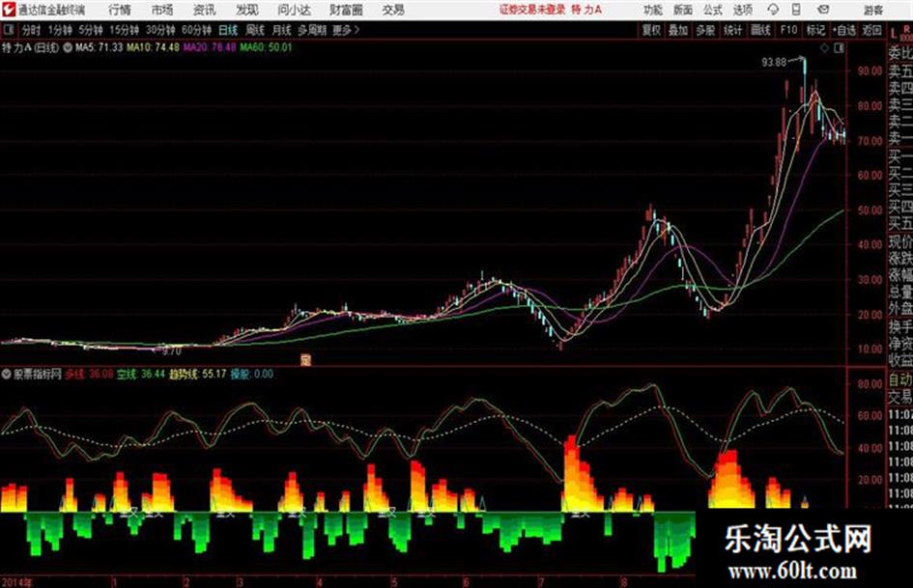Open the 资讯 menu

coord(205,10)
